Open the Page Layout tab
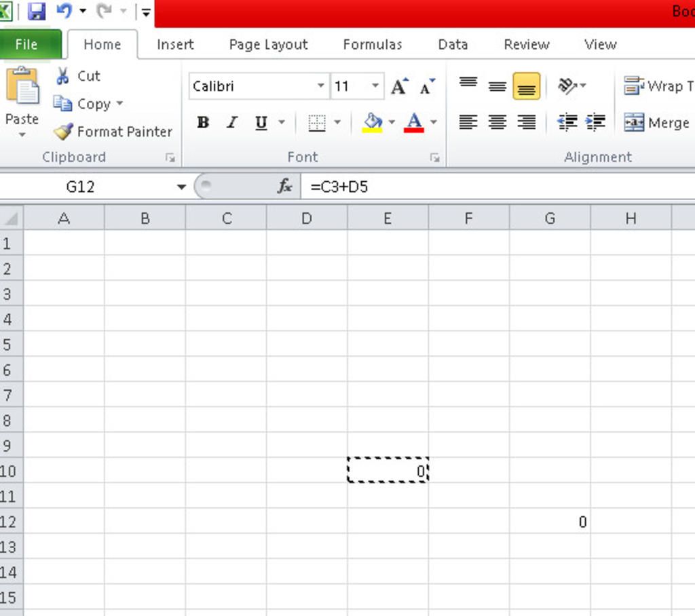695x616 pixels. (x=268, y=44)
